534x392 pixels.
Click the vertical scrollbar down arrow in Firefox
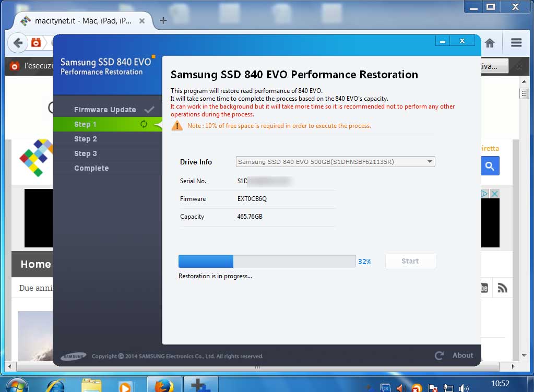point(524,355)
